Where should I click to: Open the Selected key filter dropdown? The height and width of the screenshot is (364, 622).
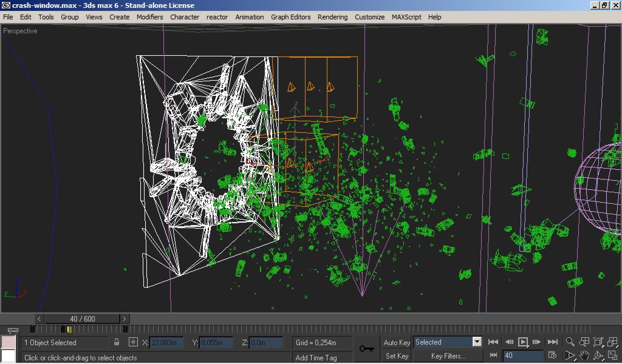tap(477, 342)
